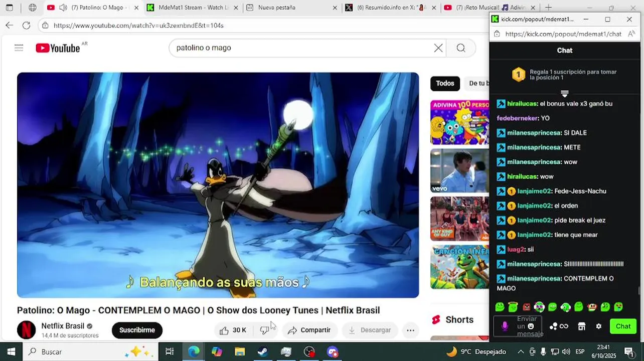This screenshot has width=644, height=361.
Task: Click the taskbar Buscar search box
Action: (90, 351)
